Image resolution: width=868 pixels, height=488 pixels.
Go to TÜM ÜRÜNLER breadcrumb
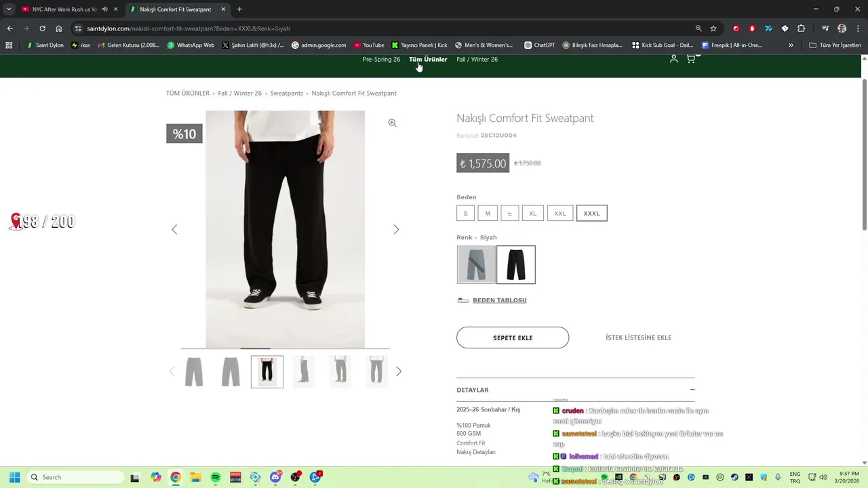tap(188, 94)
